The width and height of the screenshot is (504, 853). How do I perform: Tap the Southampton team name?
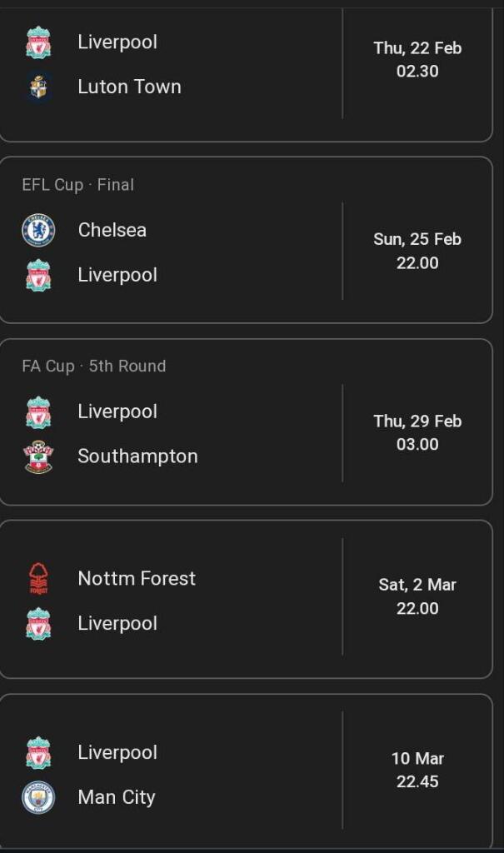click(137, 456)
